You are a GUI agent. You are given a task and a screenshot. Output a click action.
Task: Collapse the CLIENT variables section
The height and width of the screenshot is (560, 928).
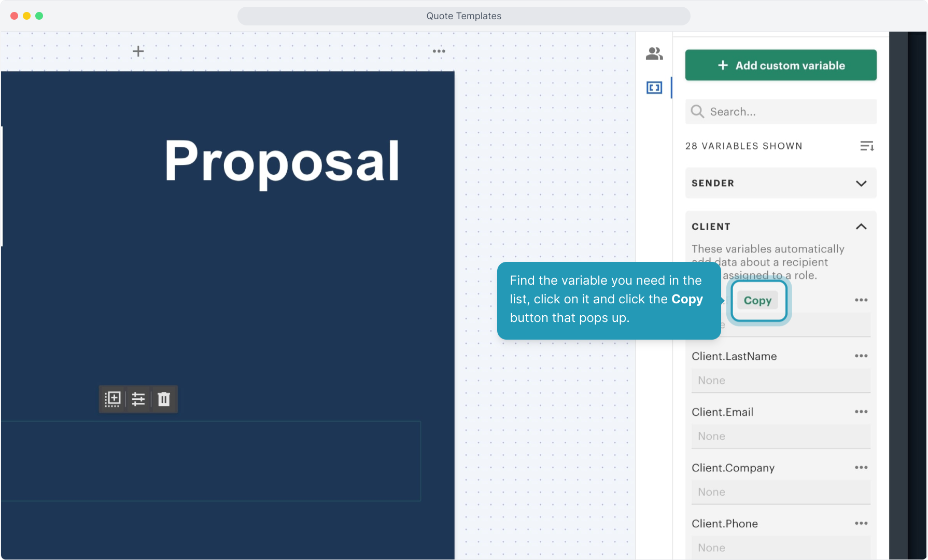(x=861, y=227)
